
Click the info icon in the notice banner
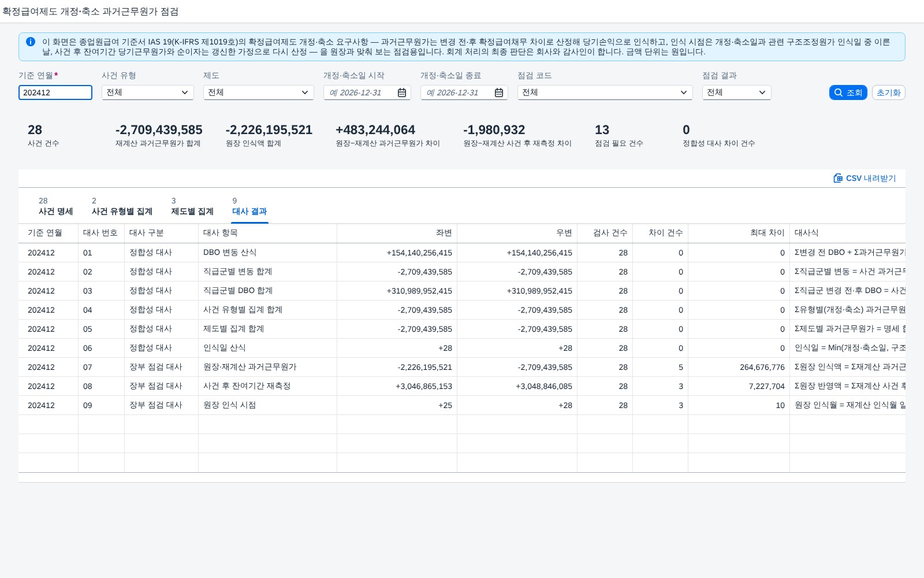click(31, 42)
